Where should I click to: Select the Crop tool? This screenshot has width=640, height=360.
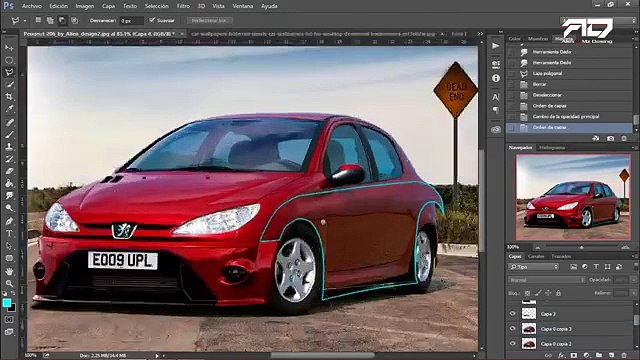pos(9,97)
